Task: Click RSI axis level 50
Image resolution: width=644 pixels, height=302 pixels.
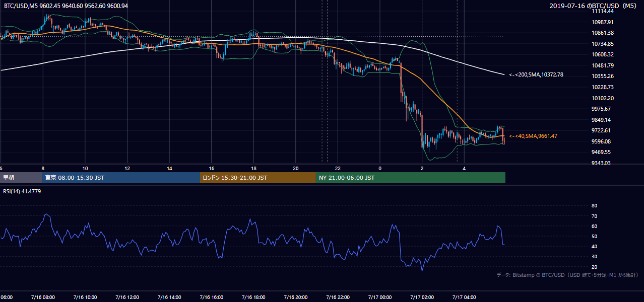Action: (x=595, y=236)
